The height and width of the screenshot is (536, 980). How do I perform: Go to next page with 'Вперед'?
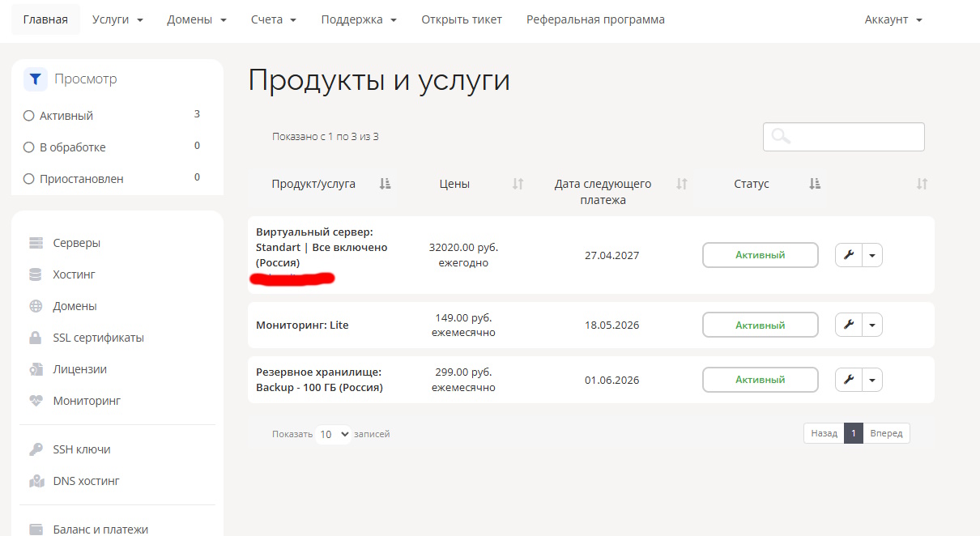(x=886, y=433)
